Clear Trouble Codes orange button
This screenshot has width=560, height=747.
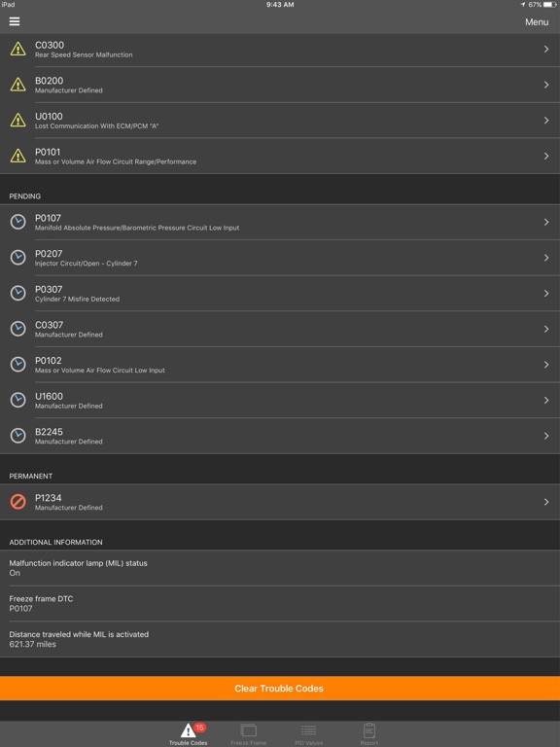(x=280, y=688)
